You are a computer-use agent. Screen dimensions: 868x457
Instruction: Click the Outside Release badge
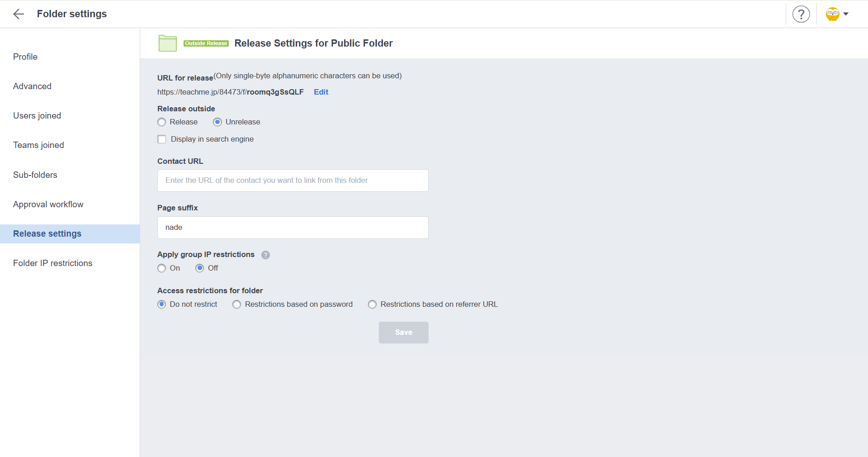pyautogui.click(x=206, y=43)
